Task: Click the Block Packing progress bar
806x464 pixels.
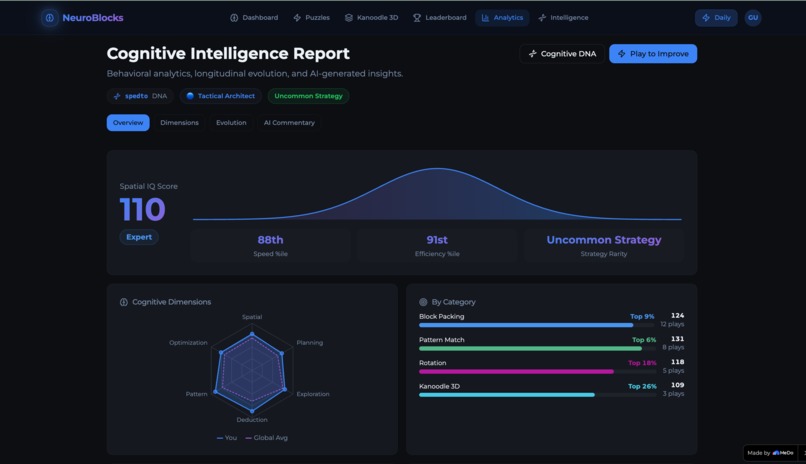Action: 537,325
